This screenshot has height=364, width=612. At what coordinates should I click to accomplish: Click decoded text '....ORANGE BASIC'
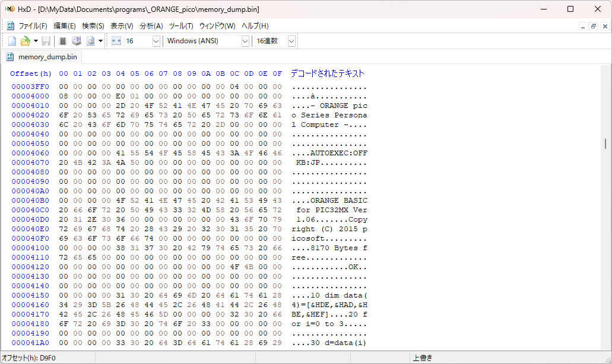(x=329, y=200)
